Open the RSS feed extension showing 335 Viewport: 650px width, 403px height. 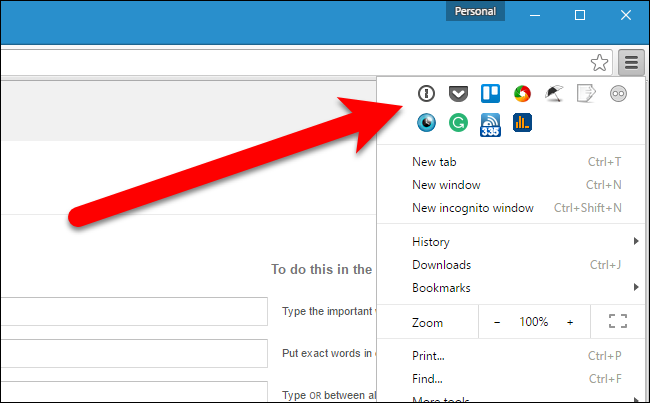tap(490, 124)
